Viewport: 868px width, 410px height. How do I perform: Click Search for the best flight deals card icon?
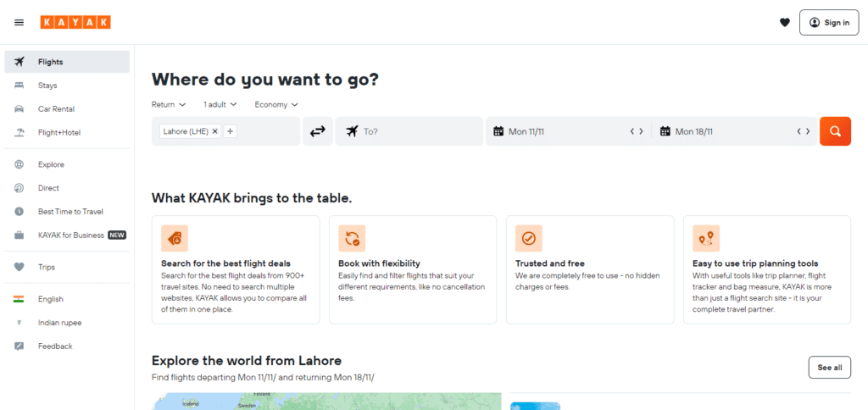click(175, 239)
